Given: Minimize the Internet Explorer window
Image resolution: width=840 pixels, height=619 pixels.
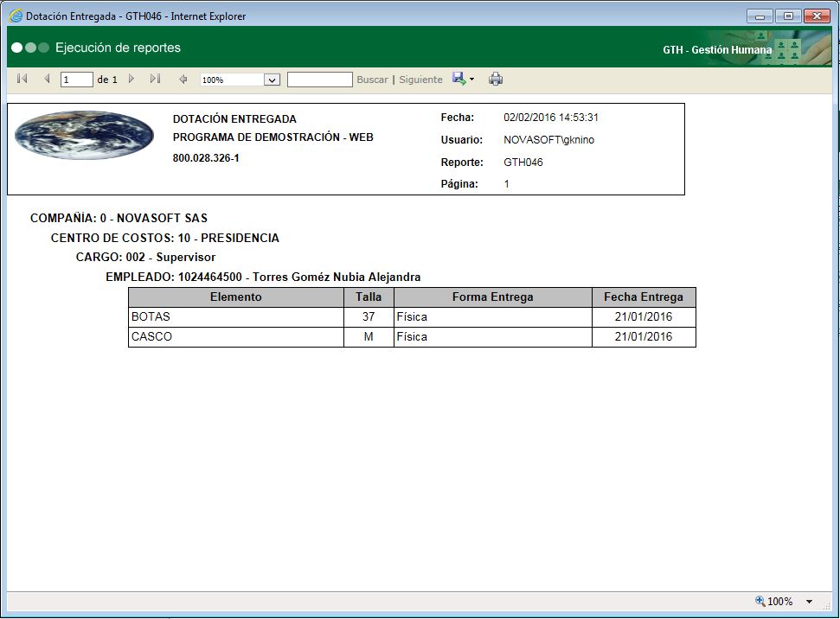Looking at the screenshot, I should [x=760, y=16].
